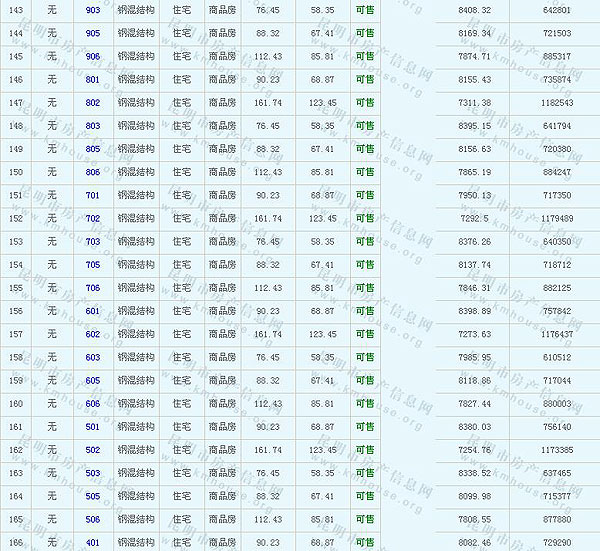Open unit 802 link
The height and width of the screenshot is (551, 600).
(93, 103)
